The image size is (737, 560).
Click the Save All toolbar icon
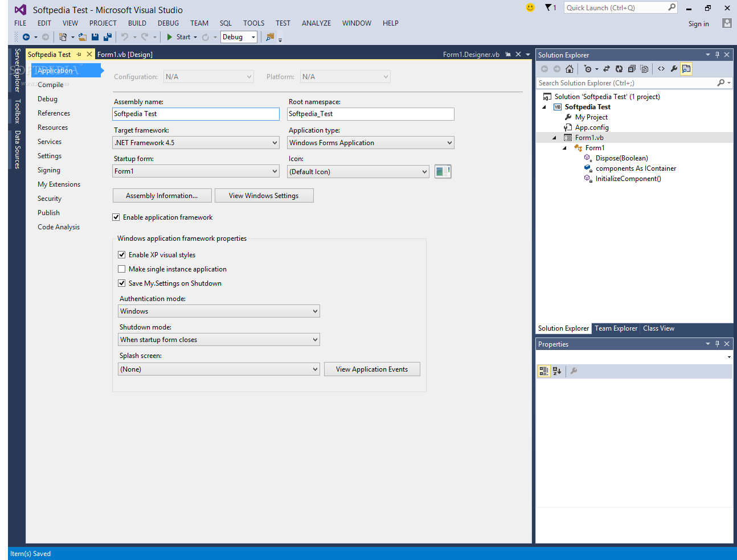[x=107, y=37]
